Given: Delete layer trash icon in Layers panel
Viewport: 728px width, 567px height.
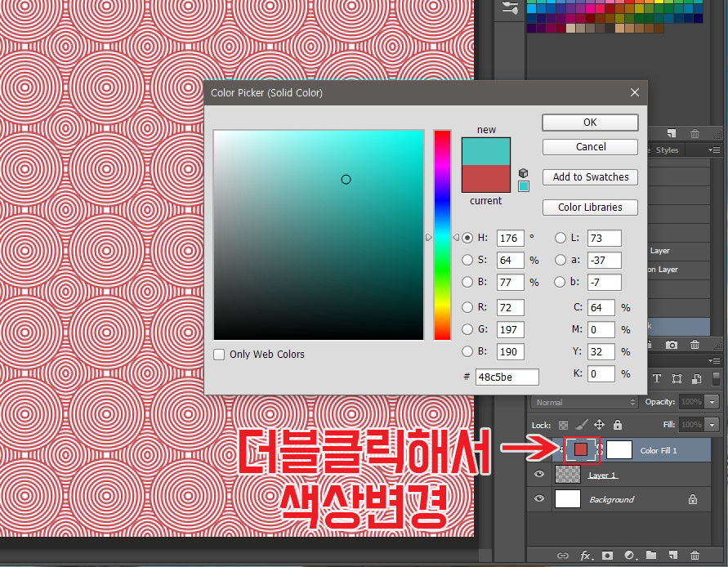Looking at the screenshot, I should [695, 555].
